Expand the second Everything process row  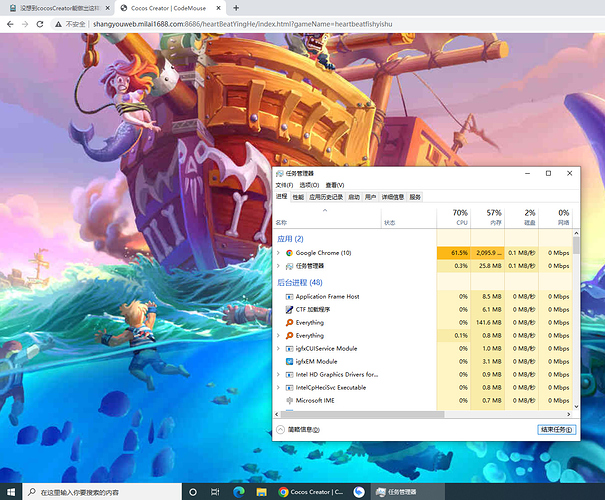[x=278, y=335]
